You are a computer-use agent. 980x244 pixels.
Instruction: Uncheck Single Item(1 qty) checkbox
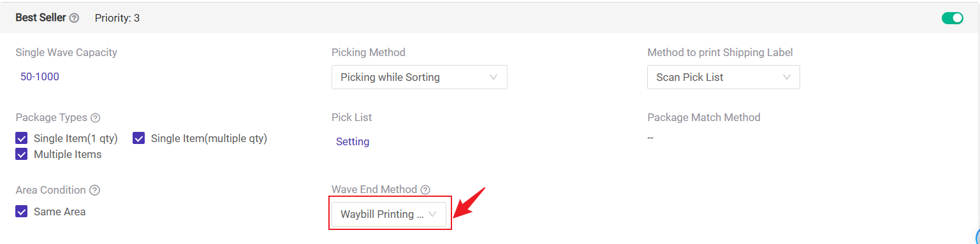tap(22, 138)
